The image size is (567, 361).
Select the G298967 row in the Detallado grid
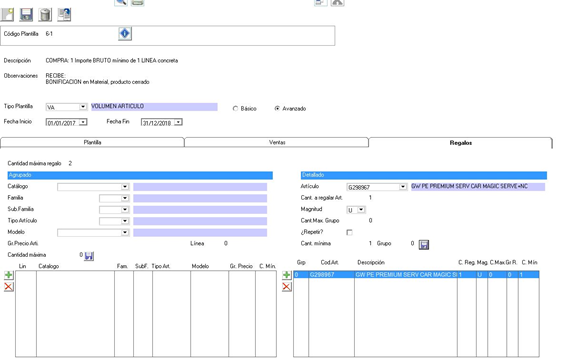(416, 275)
